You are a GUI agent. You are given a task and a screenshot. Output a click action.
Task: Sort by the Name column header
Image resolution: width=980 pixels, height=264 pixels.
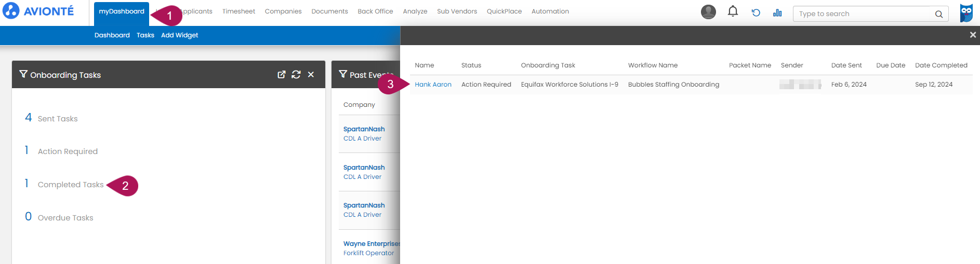424,65
